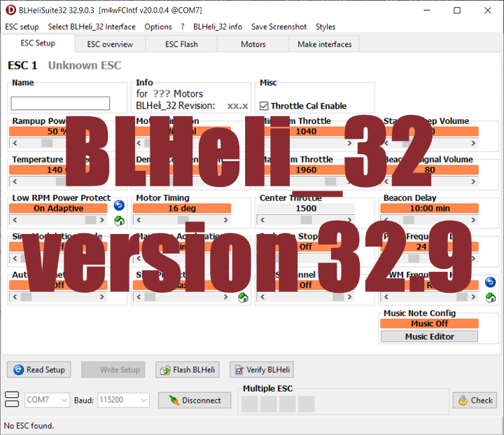Image resolution: width=504 pixels, height=435 pixels.
Task: Click the '1500' Center Throttle value
Action: 306,208
